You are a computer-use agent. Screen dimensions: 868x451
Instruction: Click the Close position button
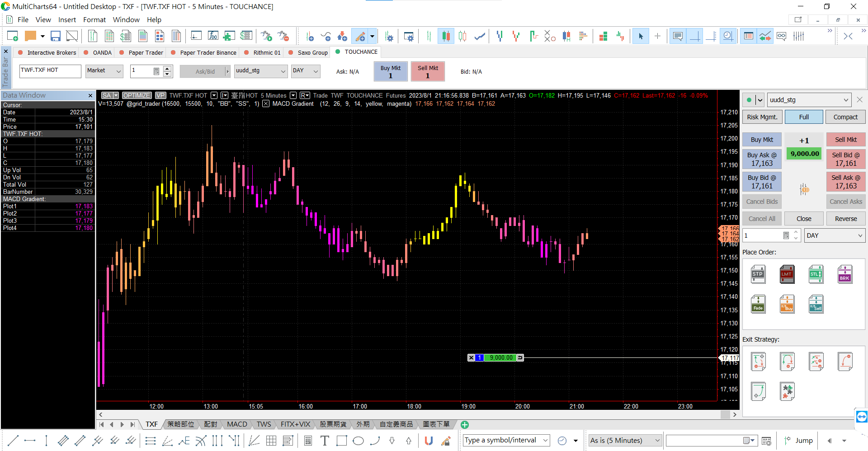click(x=804, y=219)
